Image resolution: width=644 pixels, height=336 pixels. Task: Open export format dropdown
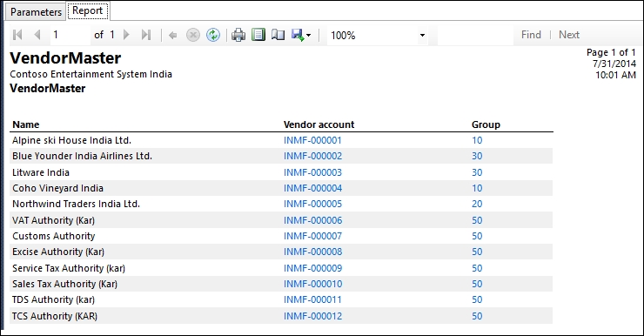(x=301, y=35)
